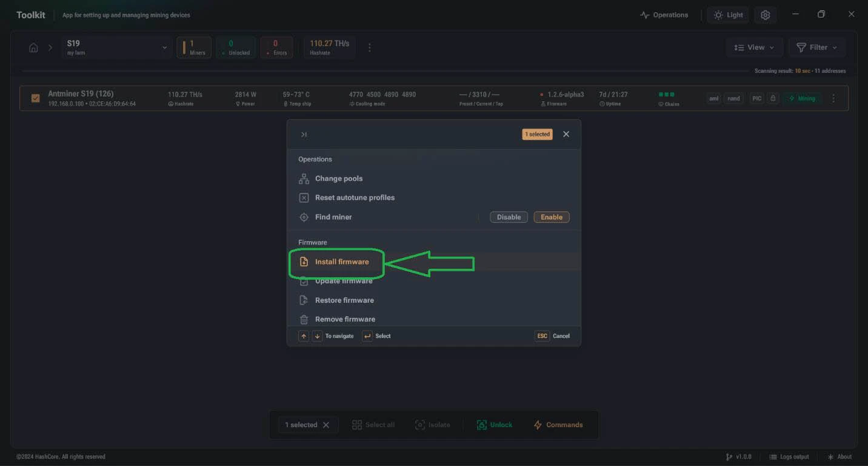Open Logs output
Viewport: 868px width, 466px height.
[789, 456]
